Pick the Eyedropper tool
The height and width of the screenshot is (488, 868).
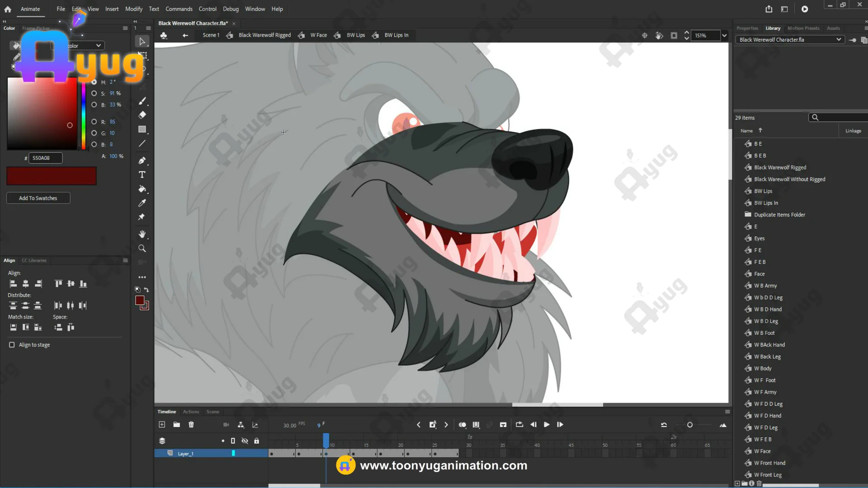click(x=142, y=203)
